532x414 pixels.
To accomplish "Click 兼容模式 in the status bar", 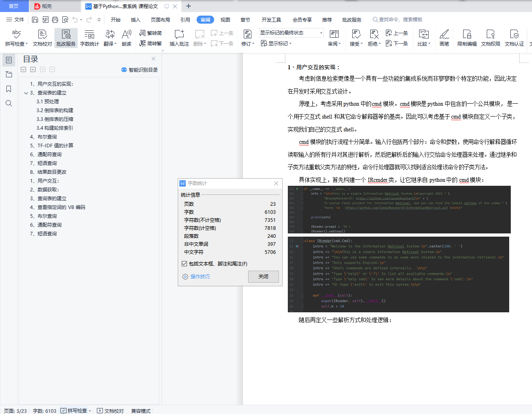I will pos(141,411).
